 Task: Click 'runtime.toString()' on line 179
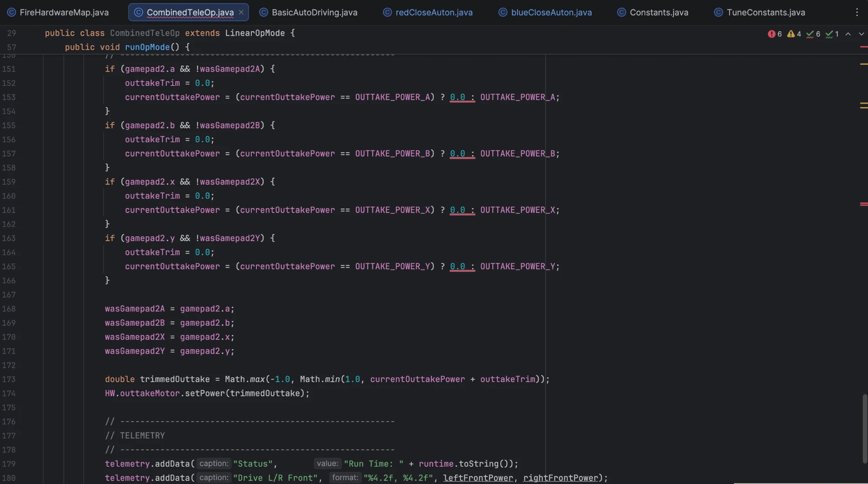tap(466, 464)
